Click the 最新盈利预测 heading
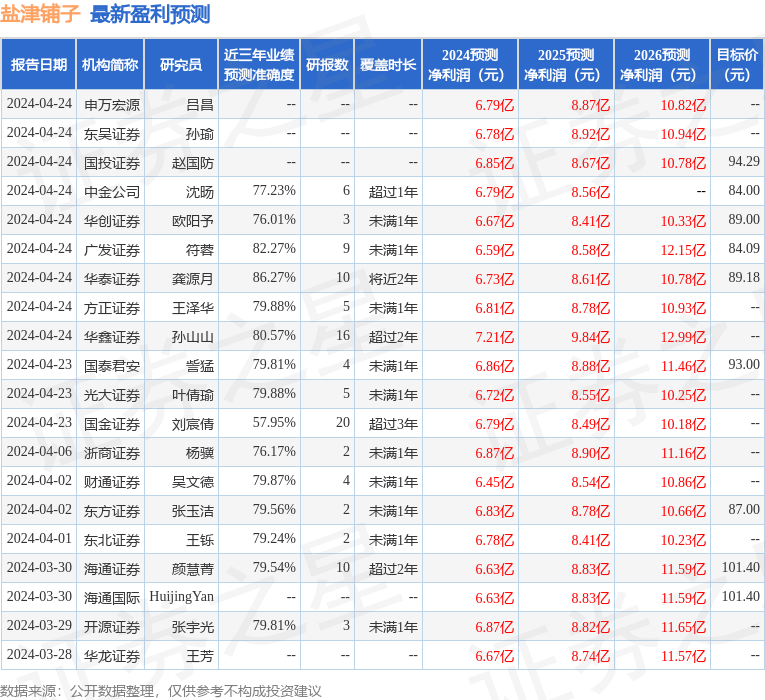Viewport: 765px width, 700px height. click(150, 14)
